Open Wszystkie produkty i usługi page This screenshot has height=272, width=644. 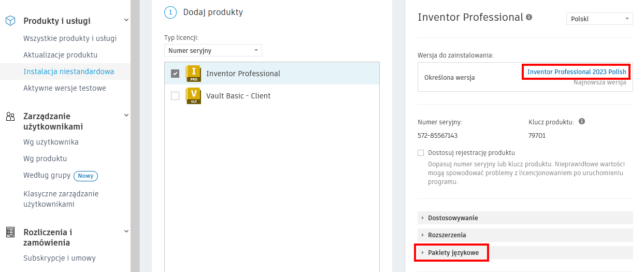[x=70, y=38]
